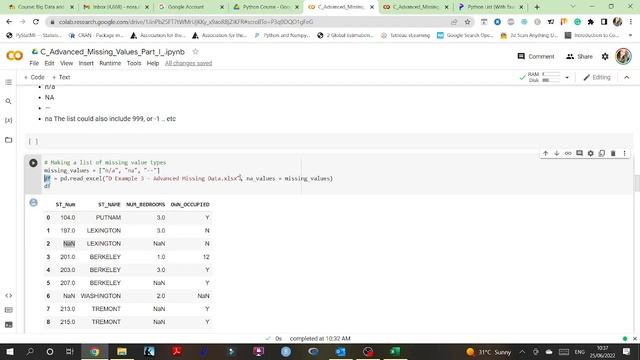Rename notebook title C_Advanced_Missing_Values_Part_I_.ipynb
640x360 pixels.
112,52
